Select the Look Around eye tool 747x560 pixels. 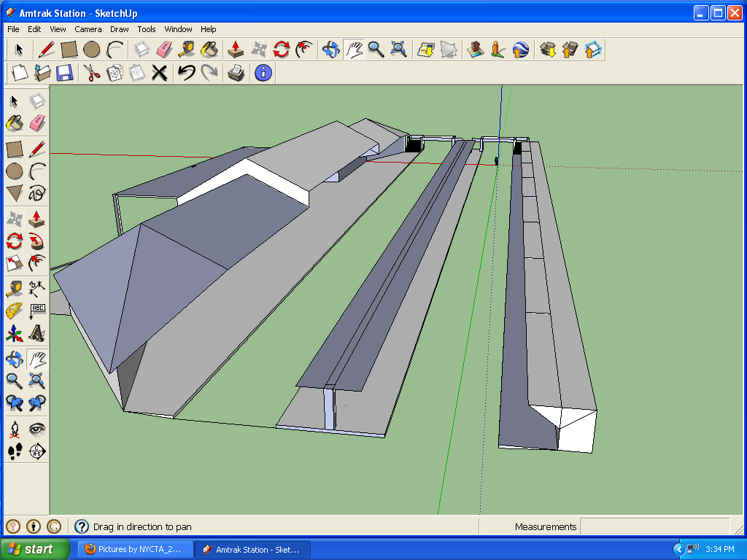[x=37, y=429]
